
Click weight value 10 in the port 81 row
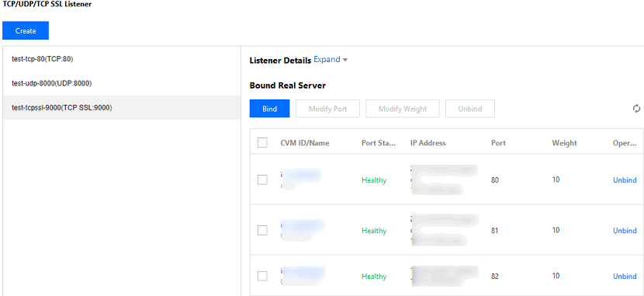556,230
